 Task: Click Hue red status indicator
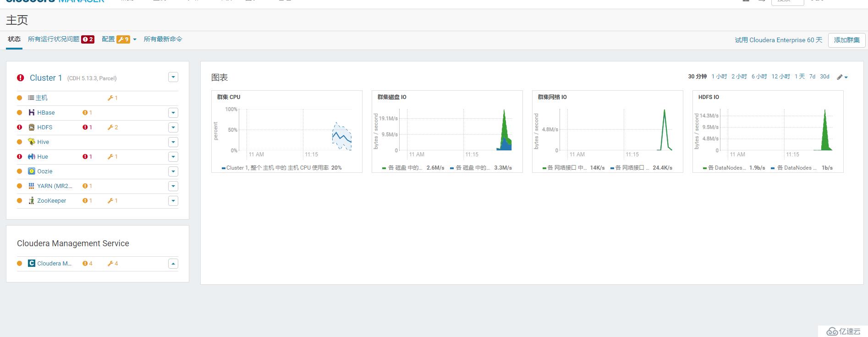point(20,156)
